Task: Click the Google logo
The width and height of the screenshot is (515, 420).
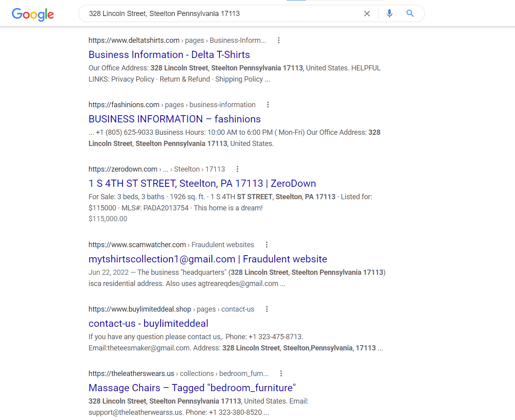Action: tap(33, 14)
